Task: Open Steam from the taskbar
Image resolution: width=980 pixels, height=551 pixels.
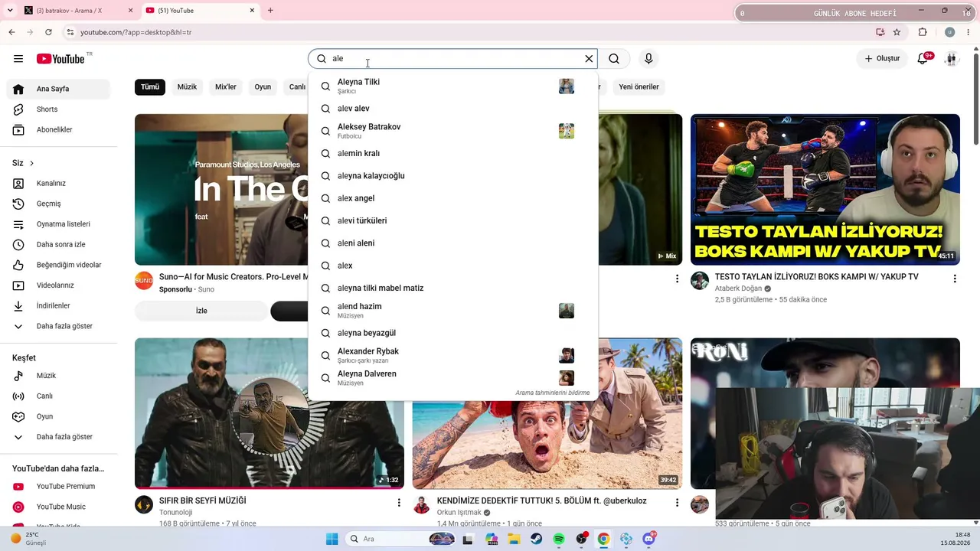Action: click(537, 539)
